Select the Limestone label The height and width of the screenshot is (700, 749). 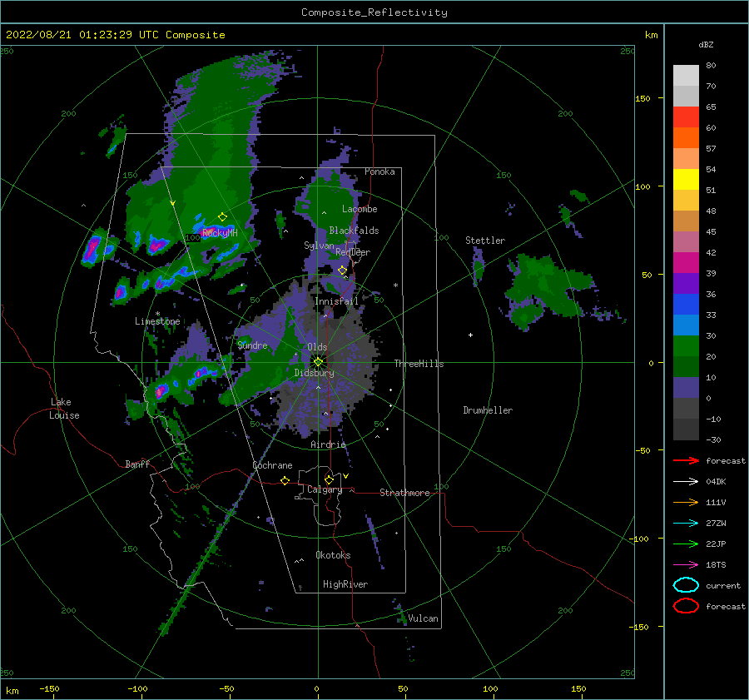157,321
